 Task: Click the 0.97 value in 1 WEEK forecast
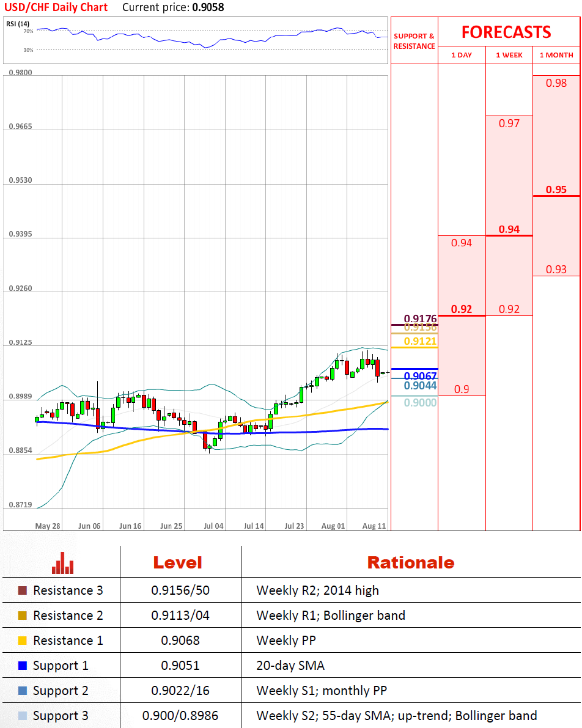pos(509,123)
